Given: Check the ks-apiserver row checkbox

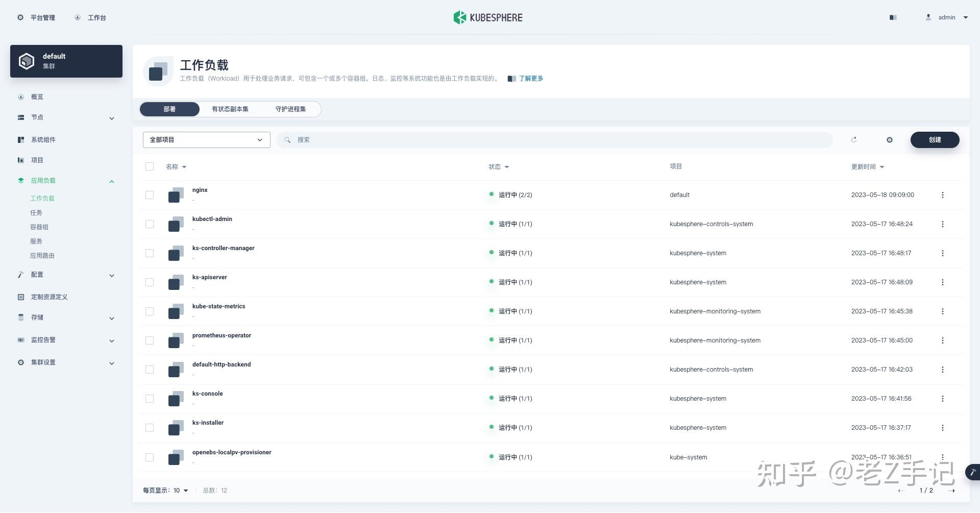Looking at the screenshot, I should (150, 282).
